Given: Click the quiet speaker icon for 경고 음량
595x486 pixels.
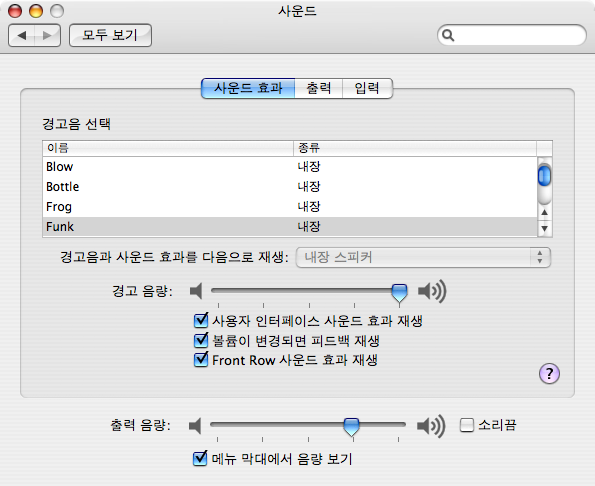Looking at the screenshot, I should (x=196, y=291).
